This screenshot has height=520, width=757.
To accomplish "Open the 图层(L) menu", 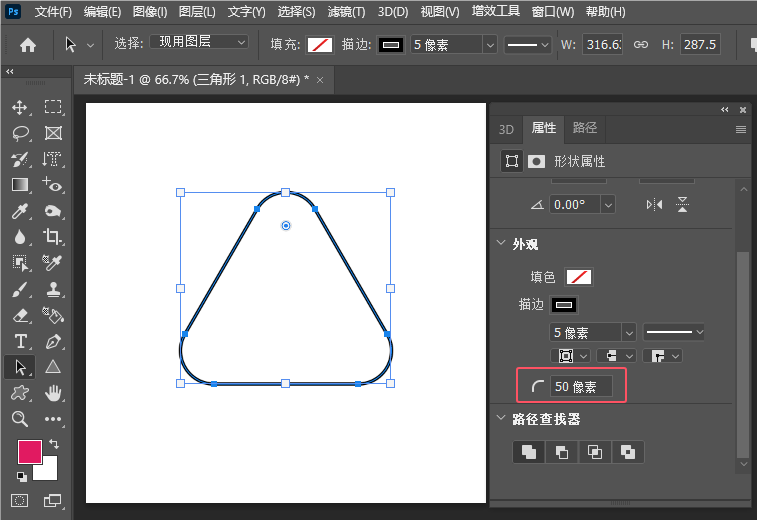I will coord(197,12).
